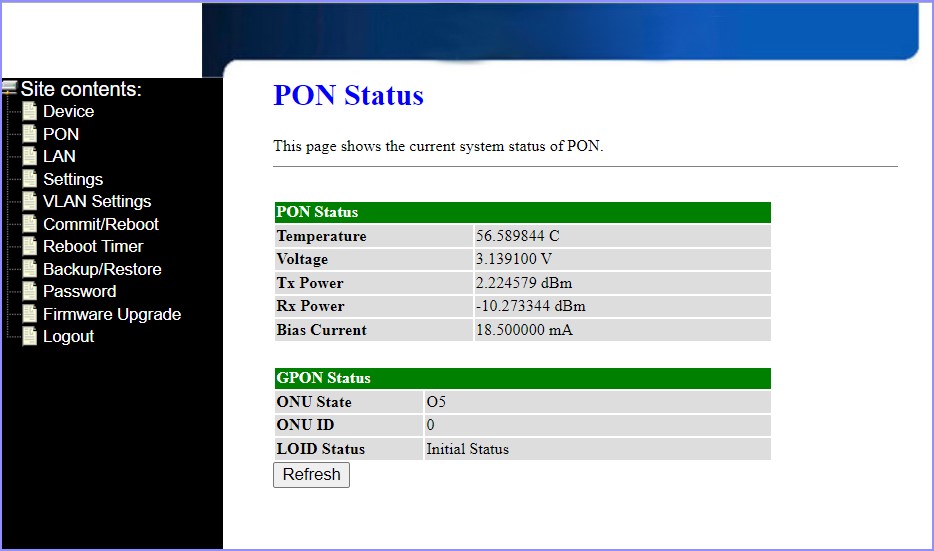This screenshot has height=551, width=934.
Task: Collapse the Site contents tree root icon
Action: pyautogui.click(x=10, y=88)
